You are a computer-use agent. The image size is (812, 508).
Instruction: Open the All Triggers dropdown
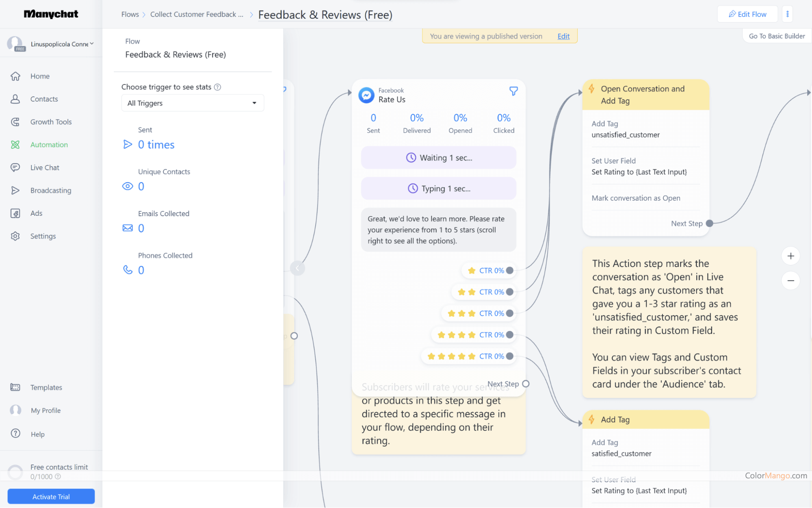pyautogui.click(x=193, y=103)
